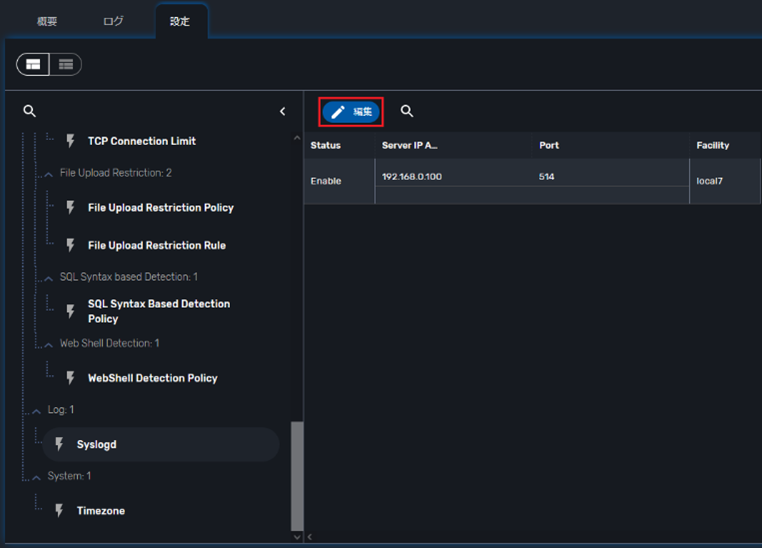Open the ログ tab
The image size is (762, 548).
click(x=113, y=21)
